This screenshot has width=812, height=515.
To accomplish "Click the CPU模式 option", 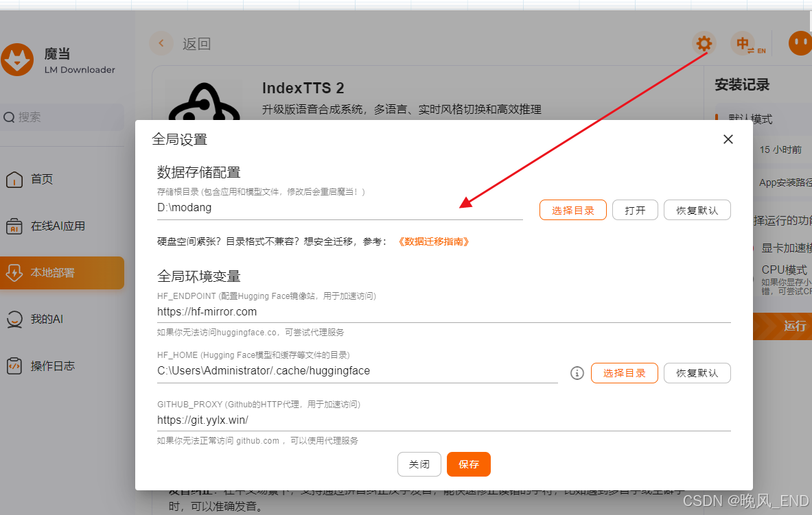I will [784, 270].
